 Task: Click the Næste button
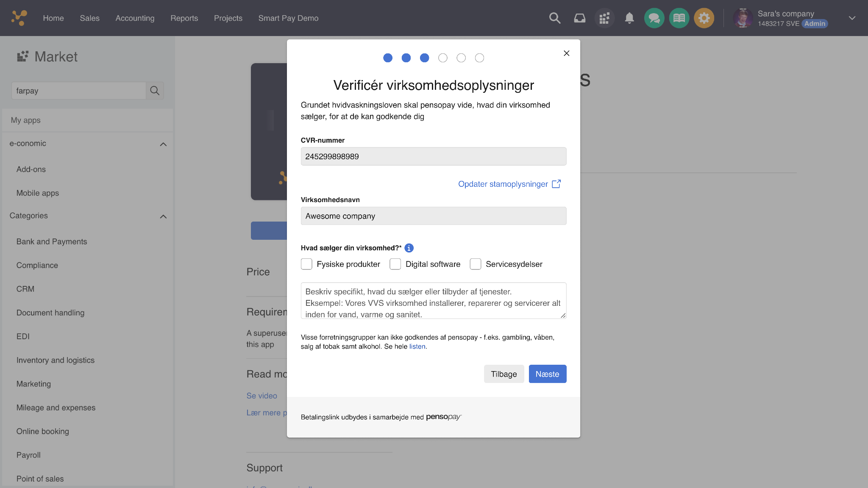click(548, 374)
